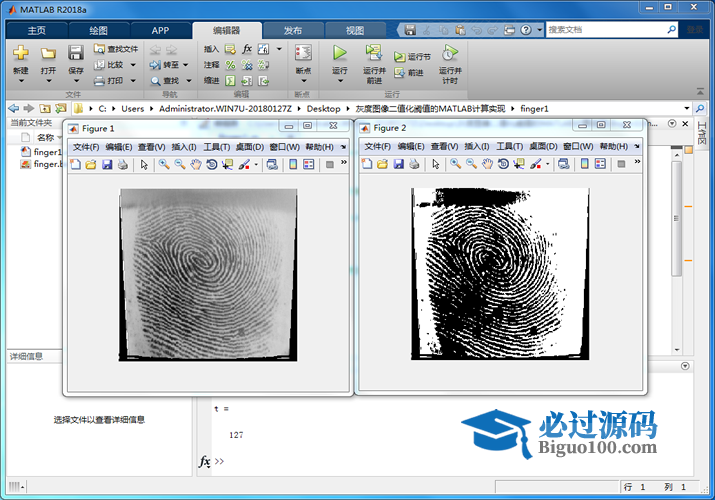Screen dimensions: 715x500
Task: Click the Zoom Out tool in Figure 2
Action: point(471,164)
